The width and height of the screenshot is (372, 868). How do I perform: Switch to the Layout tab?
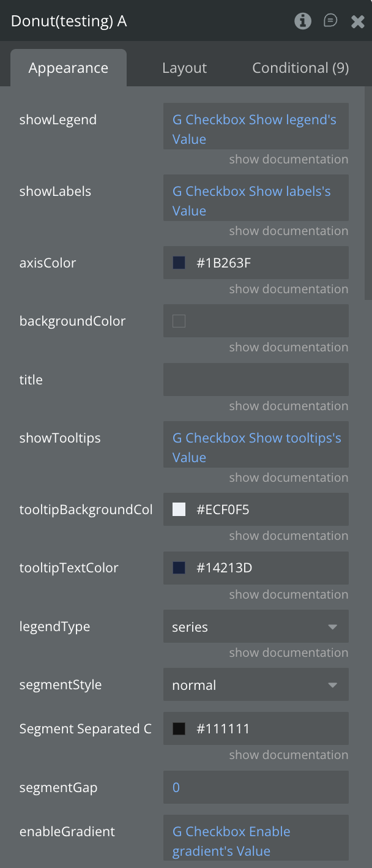(184, 68)
